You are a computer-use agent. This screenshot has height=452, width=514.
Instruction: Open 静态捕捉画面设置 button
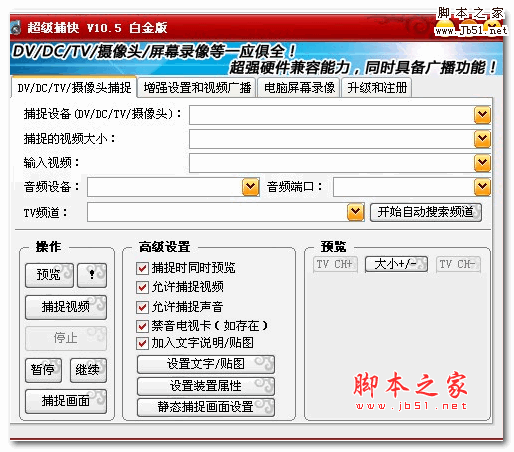pyautogui.click(x=206, y=407)
